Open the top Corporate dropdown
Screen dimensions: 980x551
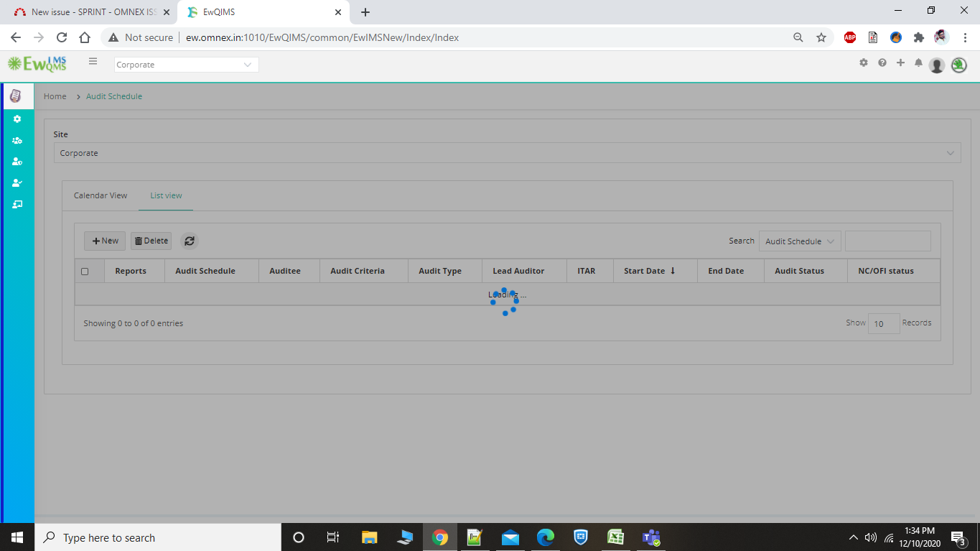(187, 65)
